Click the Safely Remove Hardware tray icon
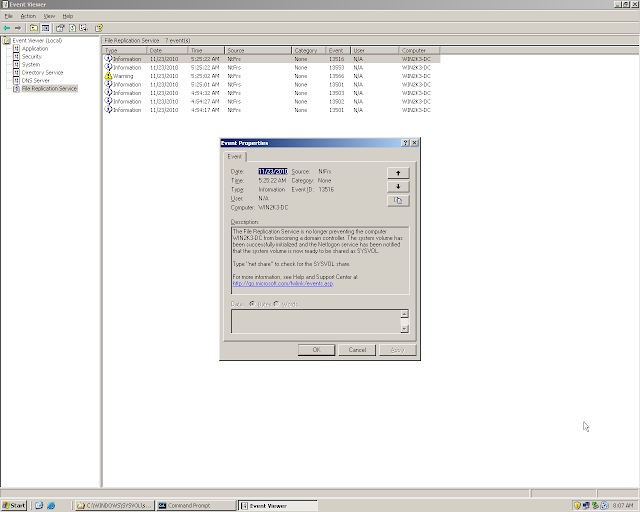 pos(595,505)
